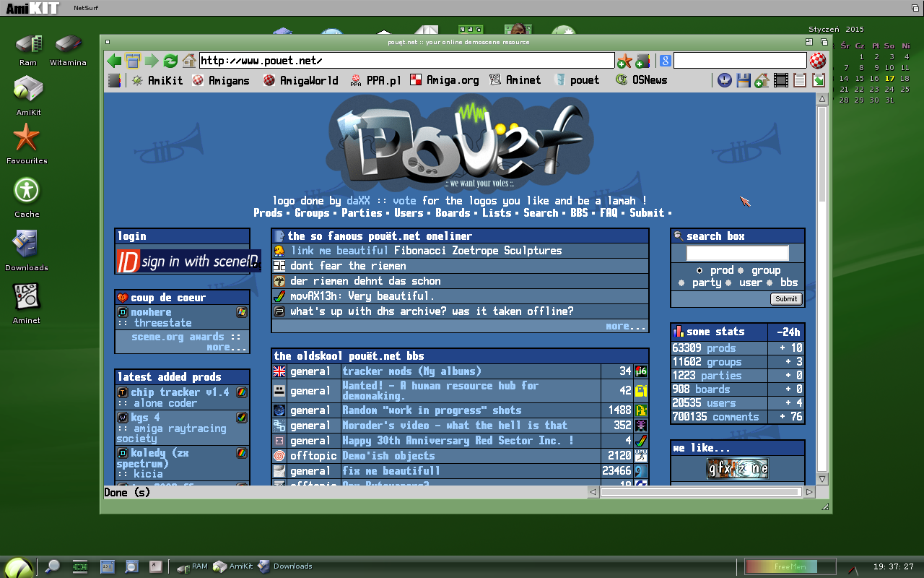924x578 pixels.
Task: Go to the browser home page icon
Action: pyautogui.click(x=189, y=61)
